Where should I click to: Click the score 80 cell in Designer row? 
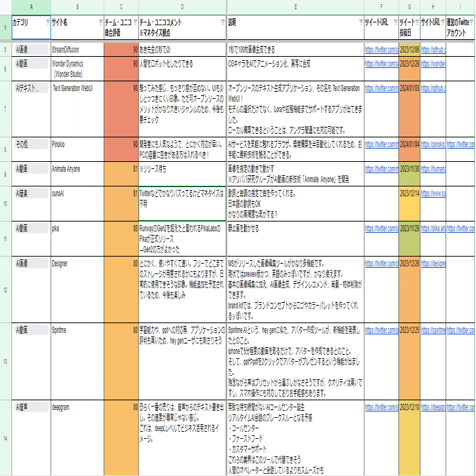pos(121,290)
